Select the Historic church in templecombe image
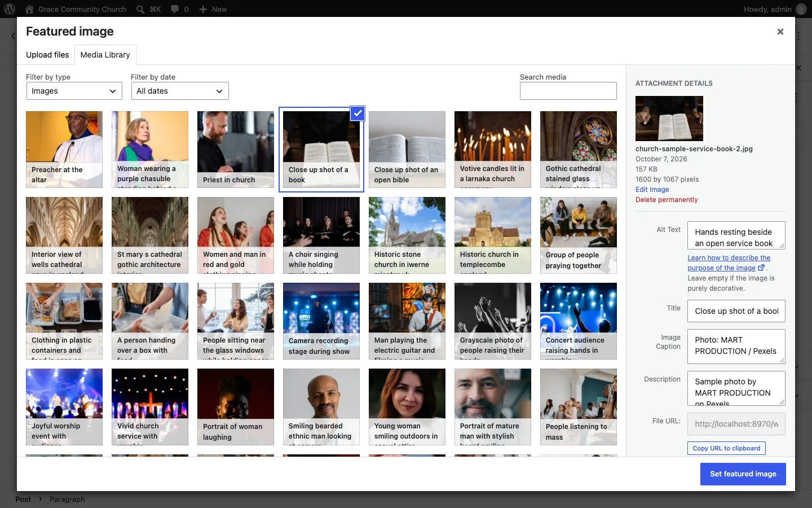 pos(493,235)
